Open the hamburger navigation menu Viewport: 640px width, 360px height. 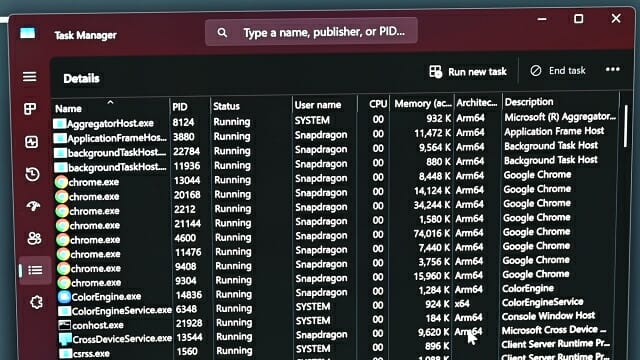point(29,77)
